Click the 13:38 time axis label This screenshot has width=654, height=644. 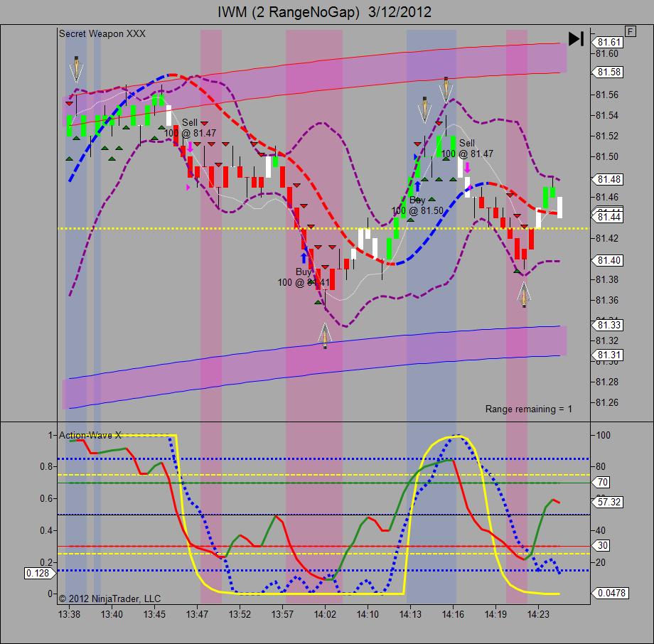click(69, 614)
